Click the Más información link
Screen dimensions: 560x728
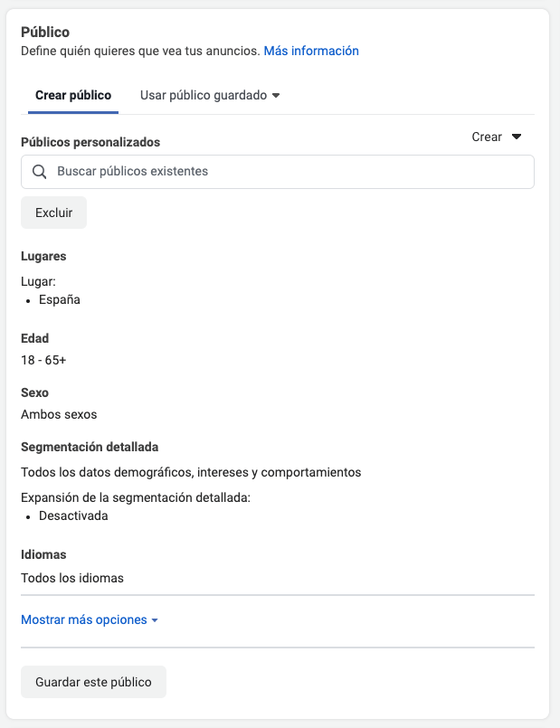(x=312, y=52)
